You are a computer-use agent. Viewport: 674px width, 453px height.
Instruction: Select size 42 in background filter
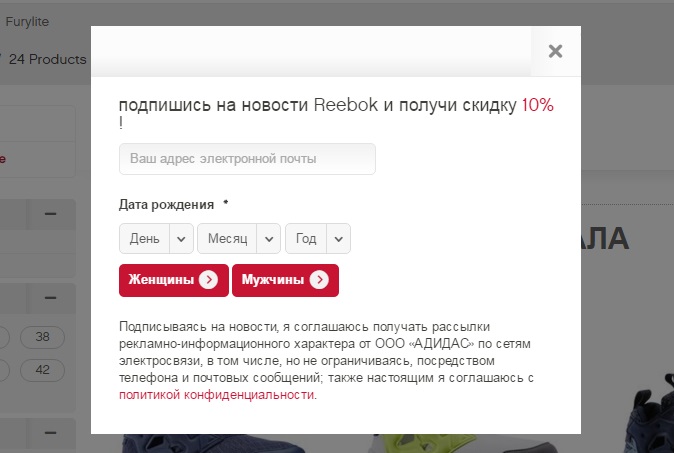[x=42, y=370]
